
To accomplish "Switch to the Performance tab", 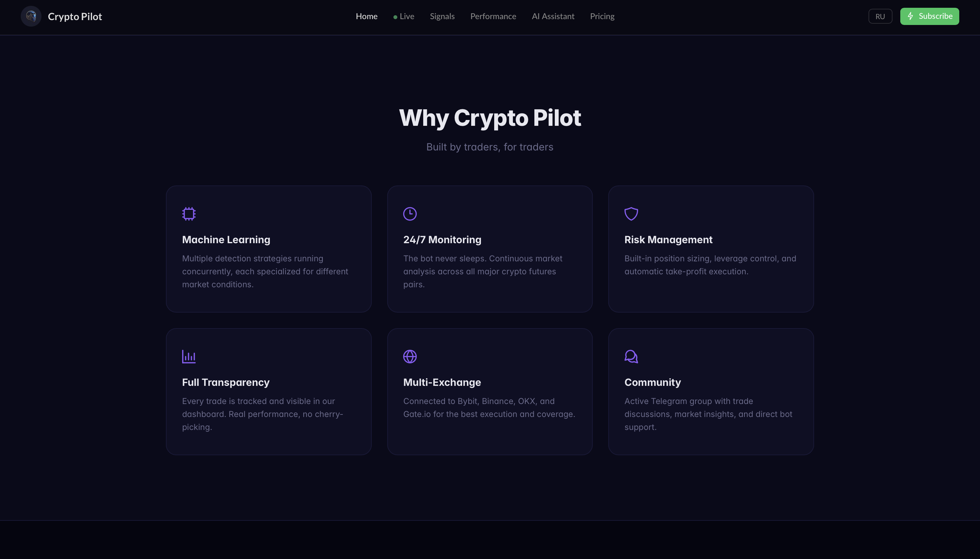I will [493, 16].
